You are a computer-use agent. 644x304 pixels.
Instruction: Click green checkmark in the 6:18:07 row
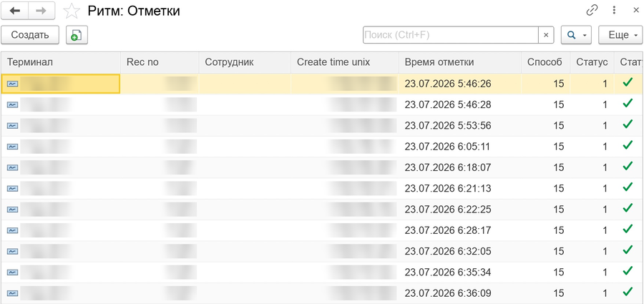tap(627, 167)
